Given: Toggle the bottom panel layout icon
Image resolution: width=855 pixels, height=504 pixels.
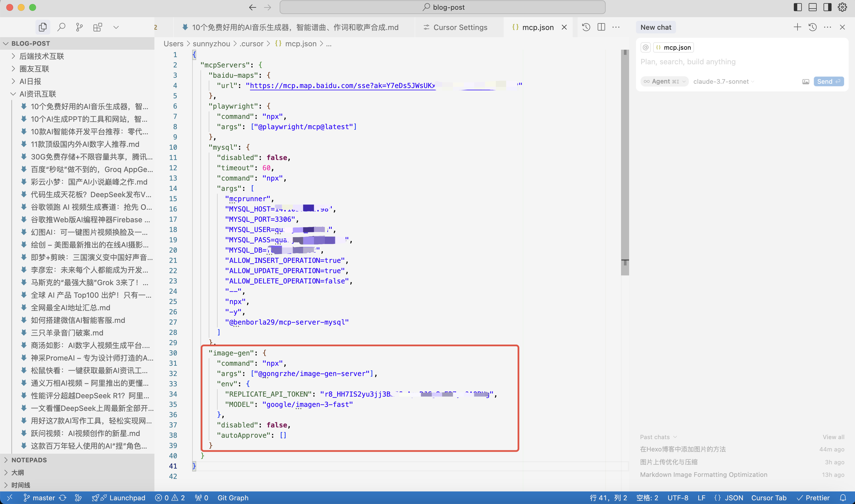Looking at the screenshot, I should 812,7.
